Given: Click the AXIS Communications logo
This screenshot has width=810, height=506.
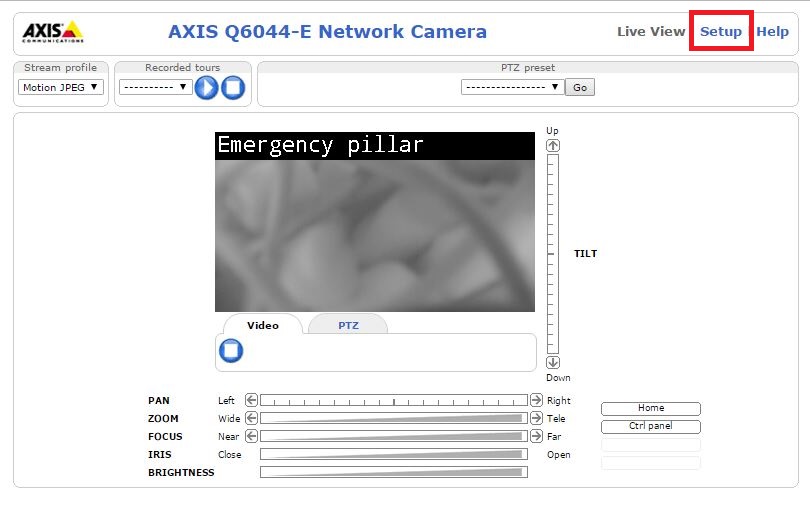Looking at the screenshot, I should pyautogui.click(x=53, y=32).
